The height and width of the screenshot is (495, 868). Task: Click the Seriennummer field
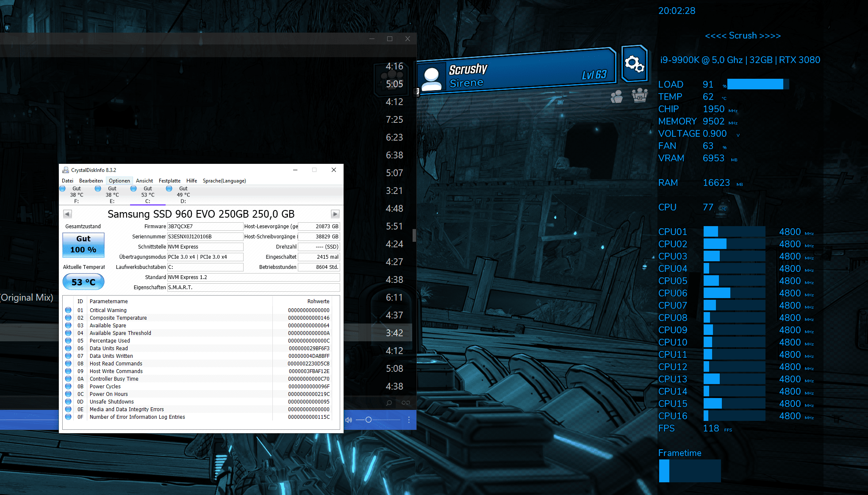coord(205,237)
